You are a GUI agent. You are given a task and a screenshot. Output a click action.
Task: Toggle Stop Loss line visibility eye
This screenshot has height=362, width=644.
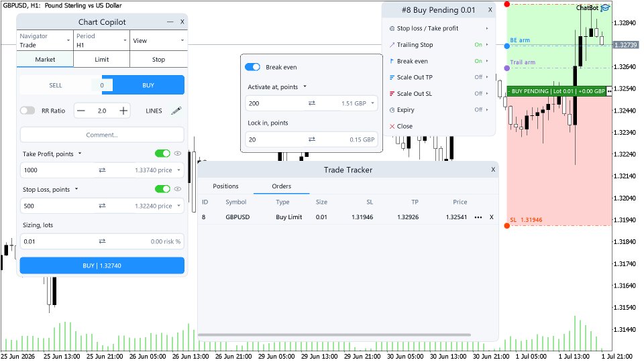coord(177,189)
